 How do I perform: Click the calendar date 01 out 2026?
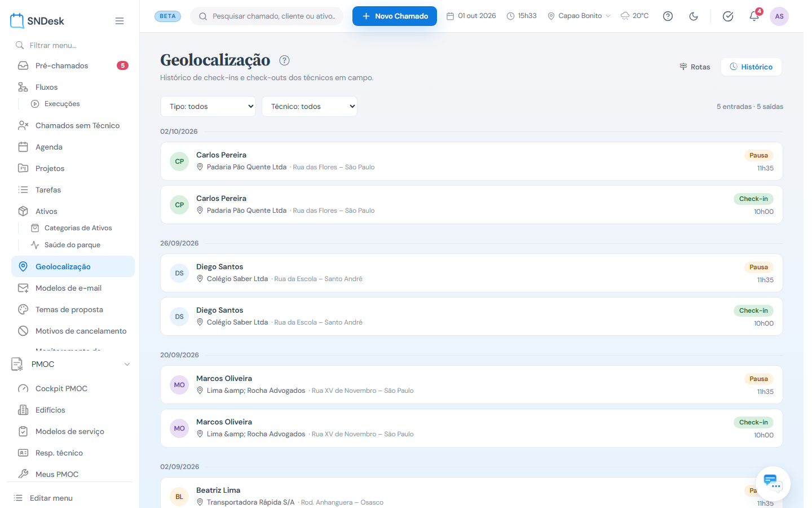[471, 16]
